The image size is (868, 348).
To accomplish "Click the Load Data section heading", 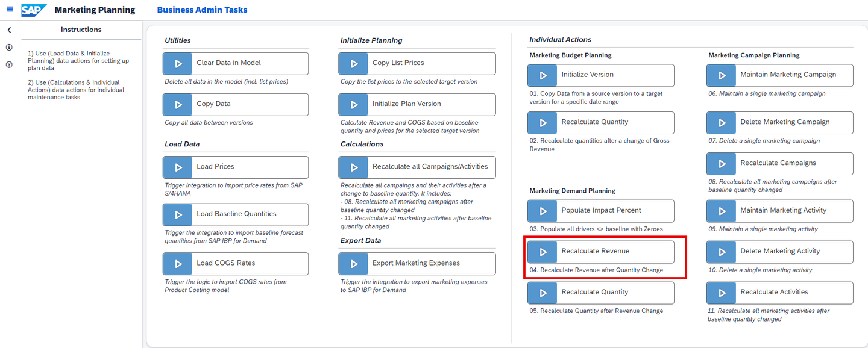I will [x=182, y=144].
